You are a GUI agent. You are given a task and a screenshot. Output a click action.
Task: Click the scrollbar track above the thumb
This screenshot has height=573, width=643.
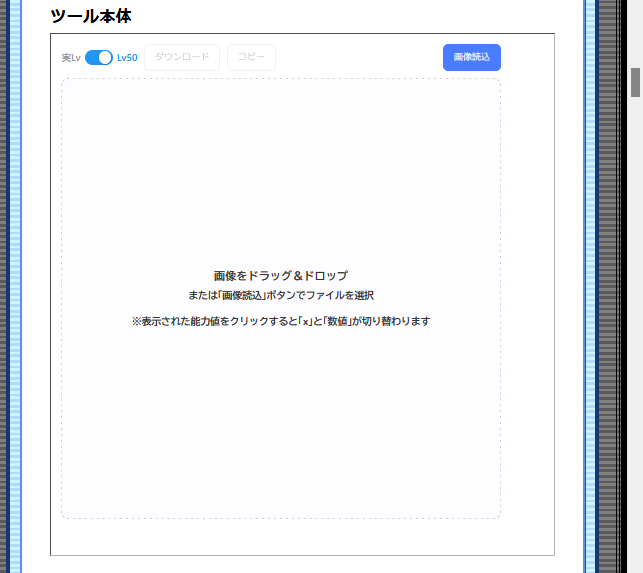[x=635, y=30]
